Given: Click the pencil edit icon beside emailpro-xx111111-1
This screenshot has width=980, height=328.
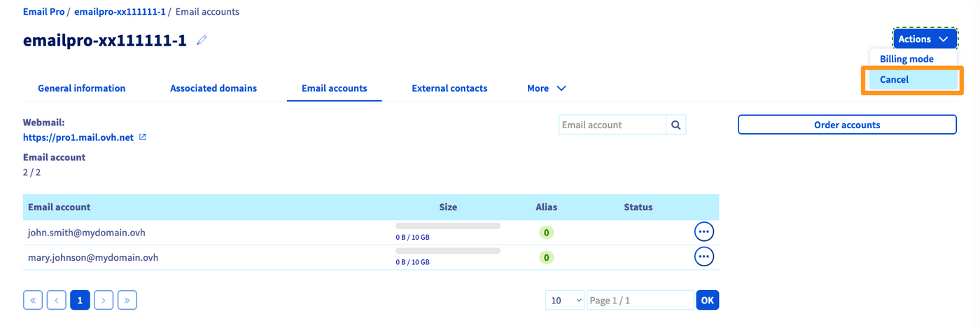Looking at the screenshot, I should 202,40.
